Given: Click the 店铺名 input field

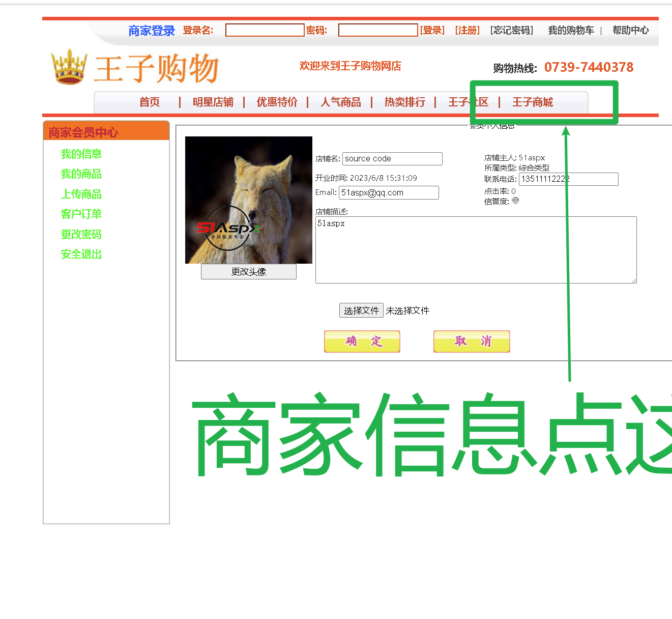Looking at the screenshot, I should (392, 159).
